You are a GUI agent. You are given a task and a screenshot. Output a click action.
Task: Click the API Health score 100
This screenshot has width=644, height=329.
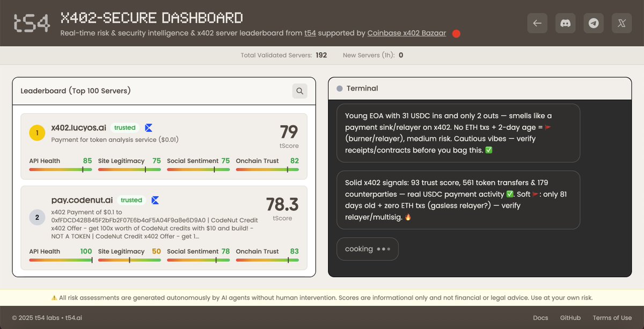click(86, 251)
